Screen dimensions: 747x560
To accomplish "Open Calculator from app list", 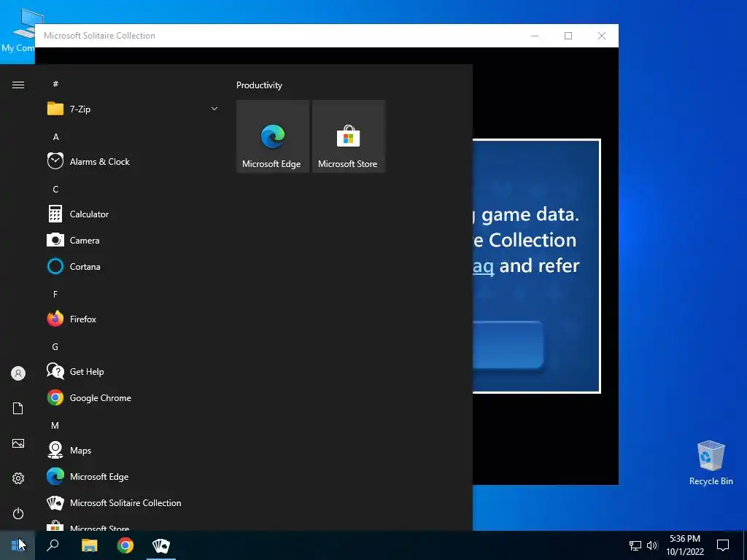I will 133,214.
